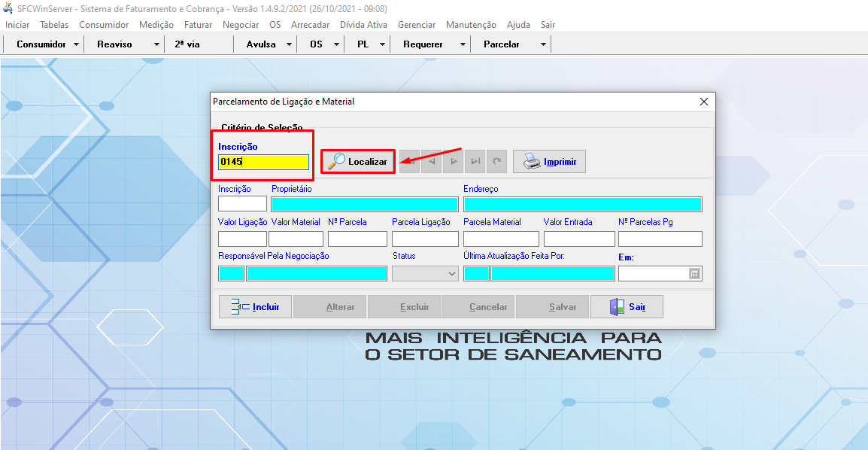This screenshot has width=868, height=450.
Task: Open the Requerer toolbar dropdown arrow
Action: (463, 44)
